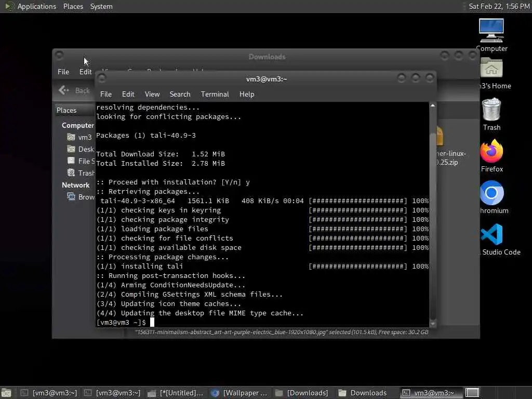Click the 'installing tali' progress bar
532x399 pixels.
click(357, 267)
